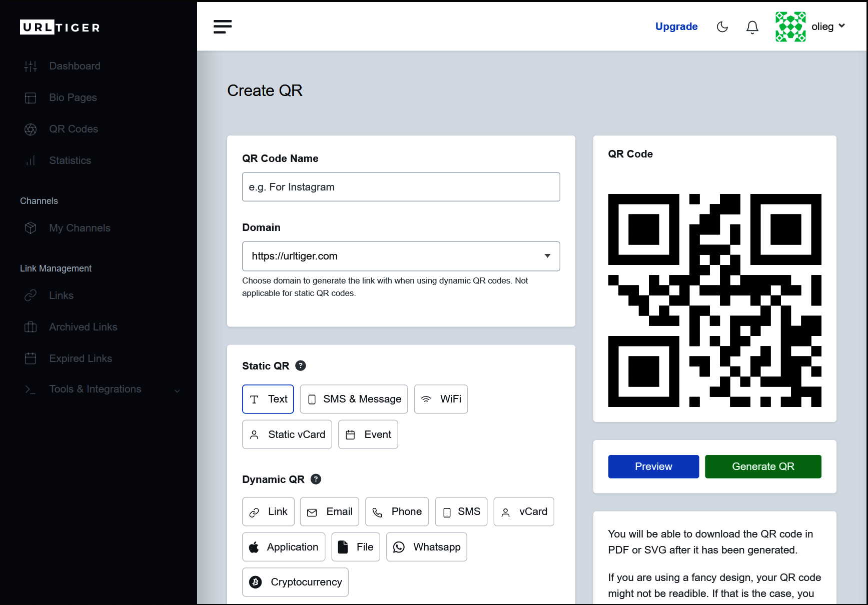This screenshot has height=605, width=868.
Task: Select the Email dynamic QR type
Action: [x=330, y=511]
